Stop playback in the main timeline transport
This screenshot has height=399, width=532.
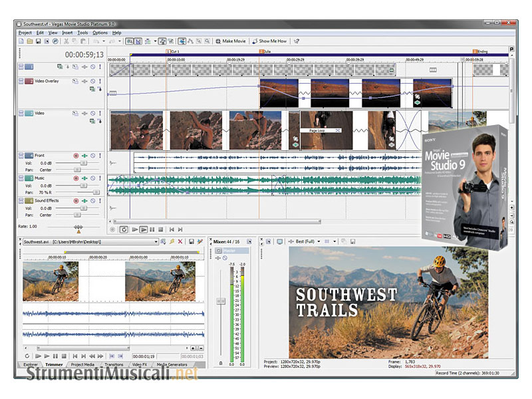pos(161,229)
